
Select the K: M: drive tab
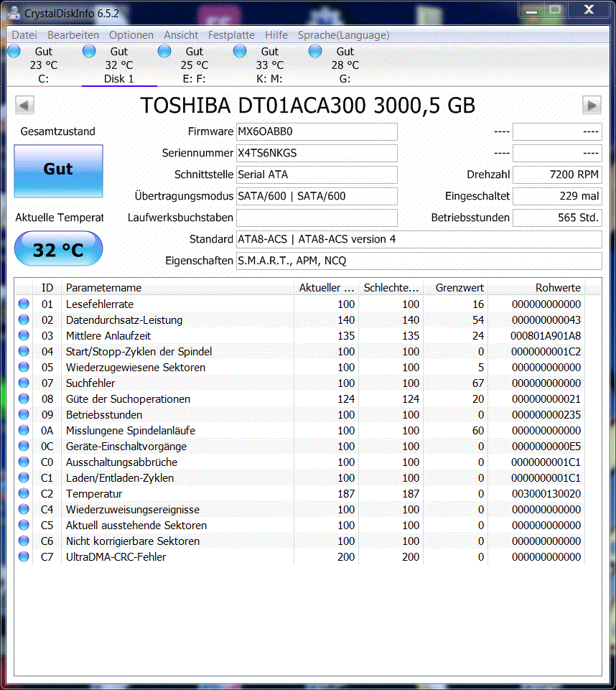pos(269,65)
